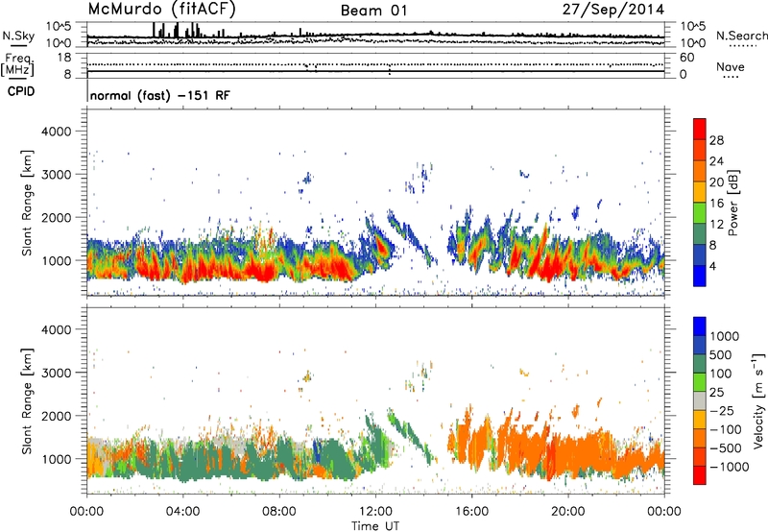Click the 3000 tick of the power panel
768x532 pixels.
pyautogui.click(x=56, y=175)
